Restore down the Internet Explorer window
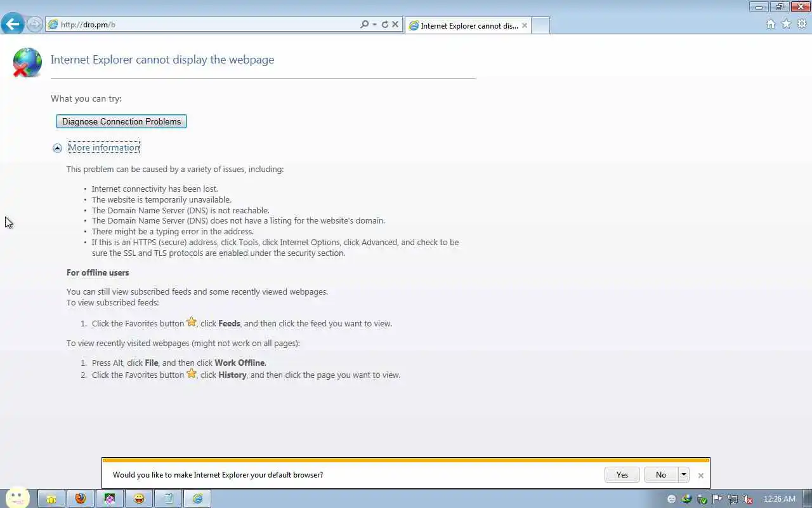 tap(780, 7)
